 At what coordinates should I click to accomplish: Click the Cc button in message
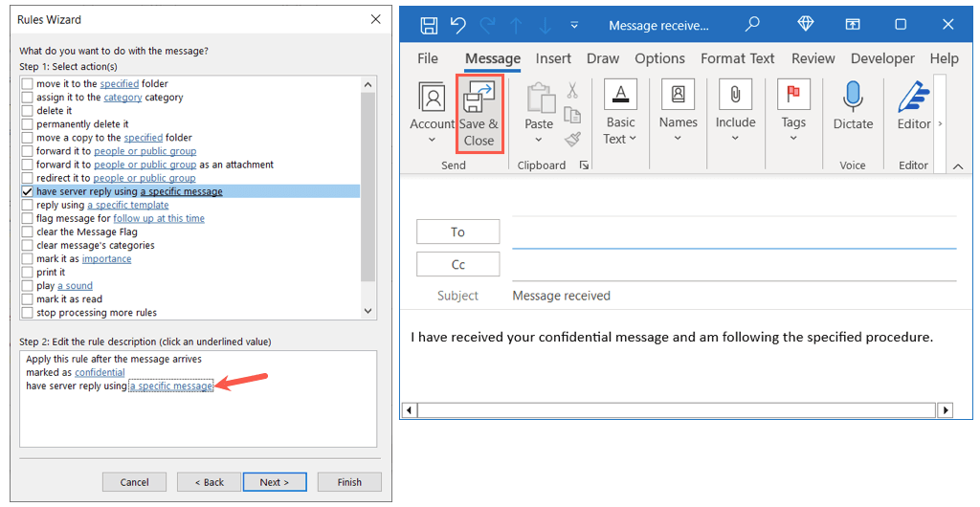pos(458,264)
